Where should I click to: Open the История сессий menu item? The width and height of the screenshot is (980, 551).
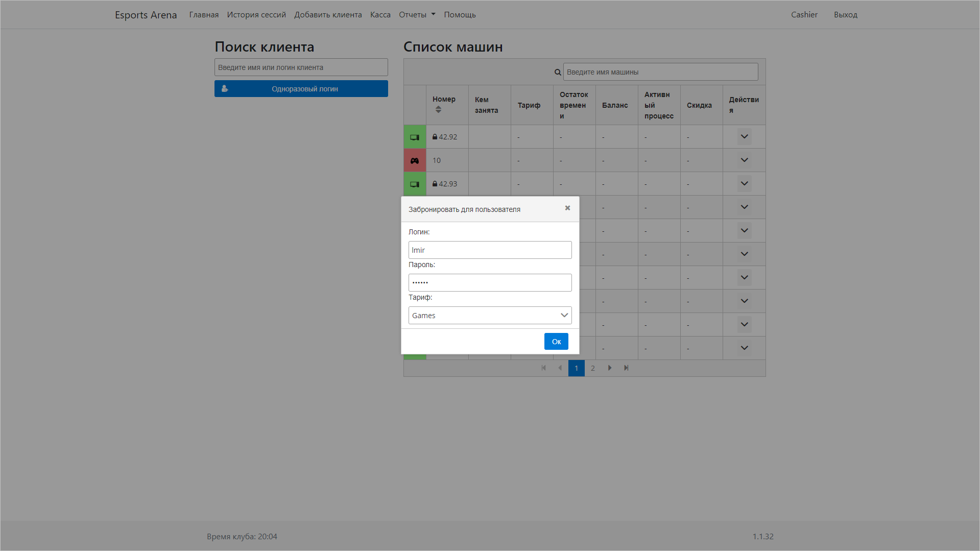[x=256, y=15]
